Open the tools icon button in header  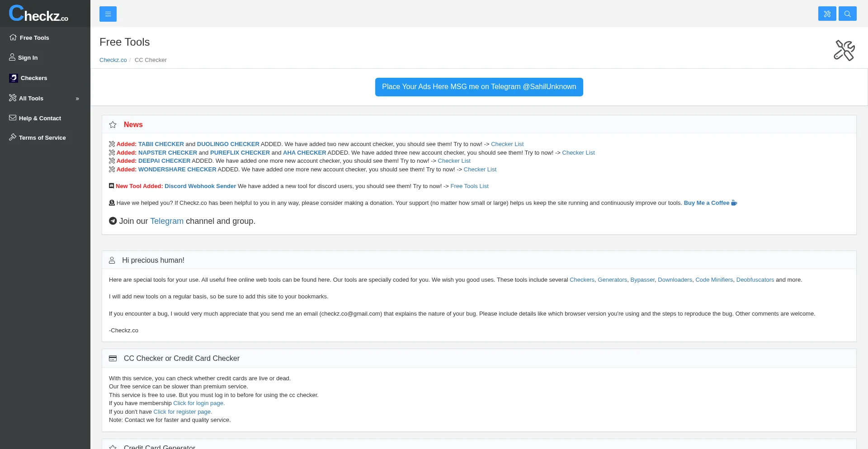click(x=827, y=14)
